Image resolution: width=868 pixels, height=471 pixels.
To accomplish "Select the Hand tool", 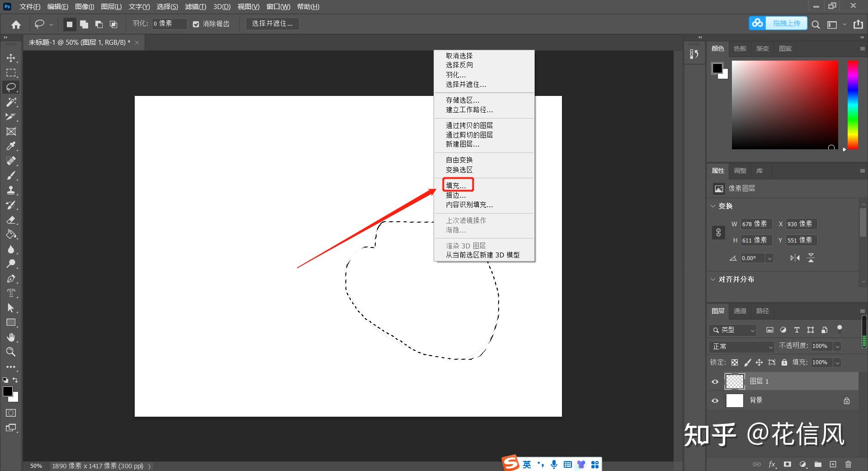I will [11, 338].
